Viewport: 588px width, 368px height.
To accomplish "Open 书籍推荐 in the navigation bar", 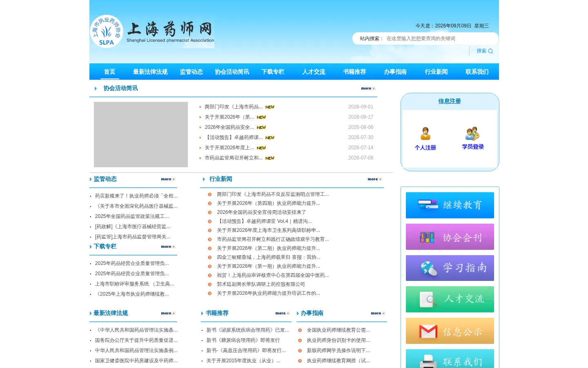I will click(354, 72).
